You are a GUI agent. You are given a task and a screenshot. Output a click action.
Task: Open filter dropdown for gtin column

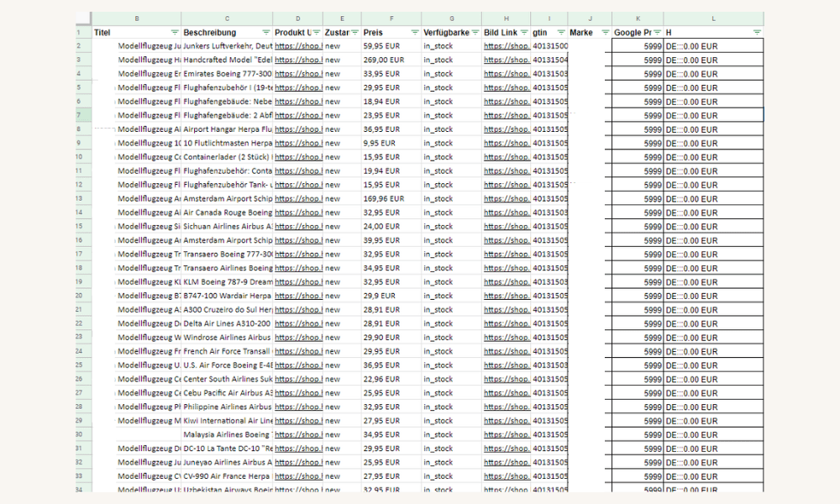click(x=561, y=32)
